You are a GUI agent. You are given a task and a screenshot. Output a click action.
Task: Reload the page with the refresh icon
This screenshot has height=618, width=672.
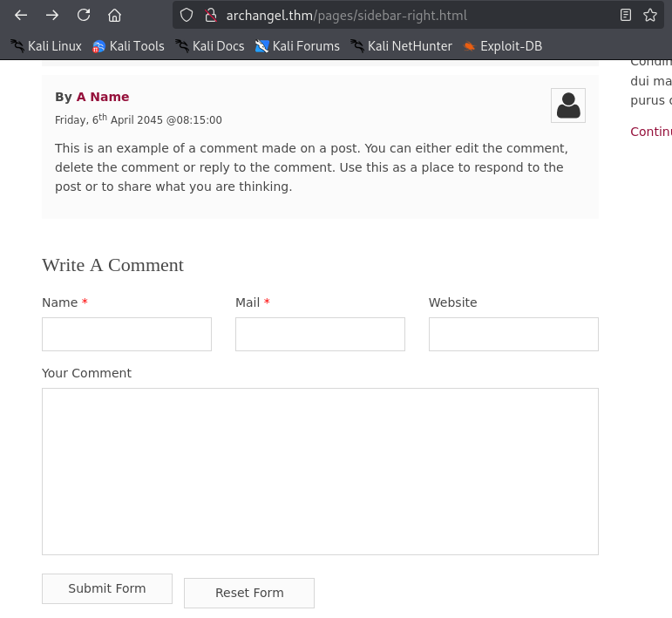pos(84,16)
